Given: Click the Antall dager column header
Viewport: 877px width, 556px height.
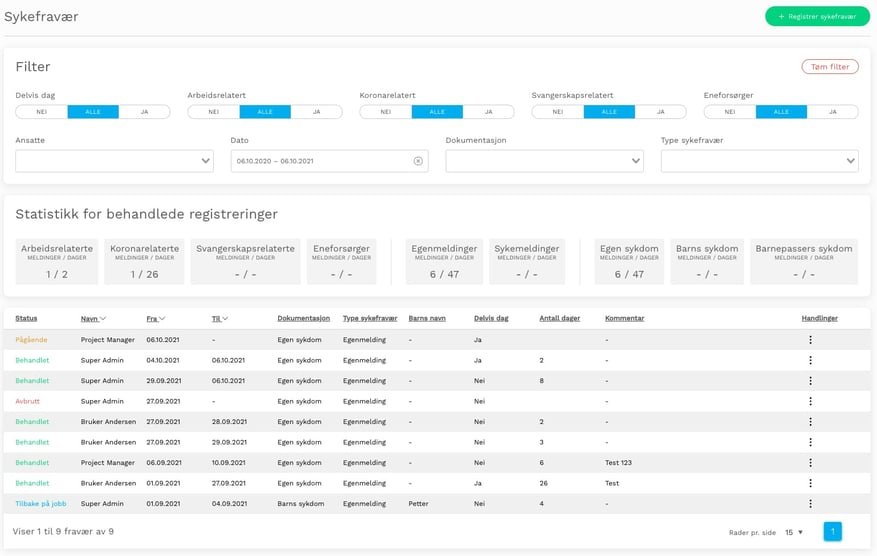Looking at the screenshot, I should tap(558, 318).
